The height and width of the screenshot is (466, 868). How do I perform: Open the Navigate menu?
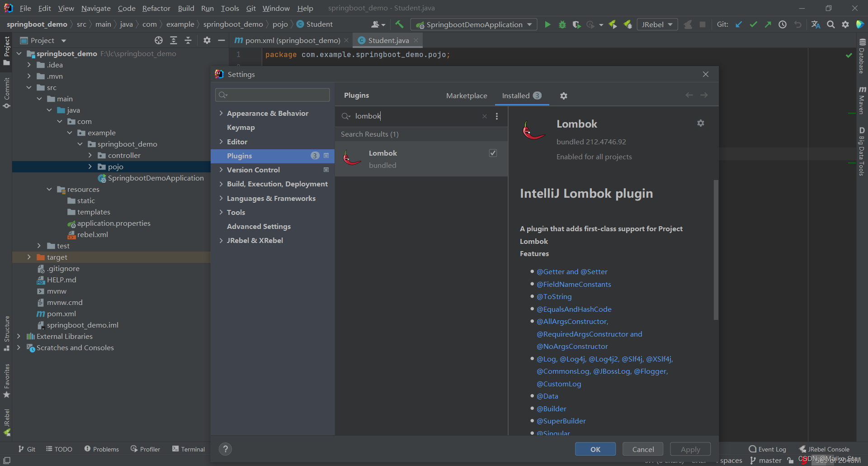pyautogui.click(x=96, y=8)
